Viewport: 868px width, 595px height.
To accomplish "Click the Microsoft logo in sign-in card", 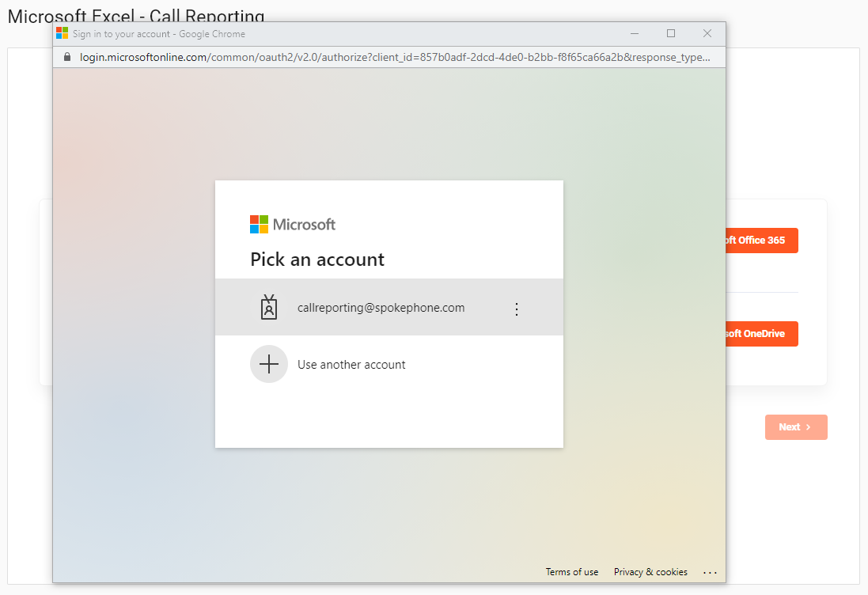I will [x=292, y=224].
